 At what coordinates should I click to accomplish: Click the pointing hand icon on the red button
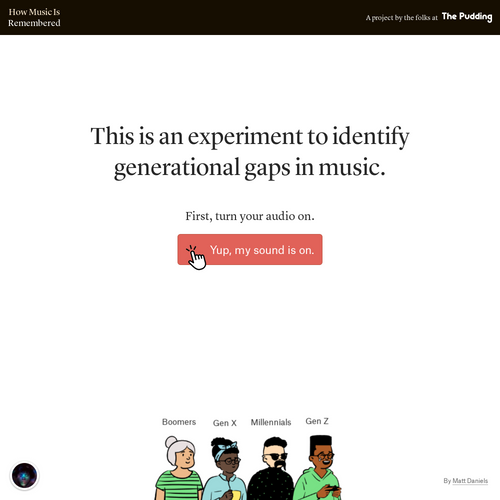pos(196,257)
